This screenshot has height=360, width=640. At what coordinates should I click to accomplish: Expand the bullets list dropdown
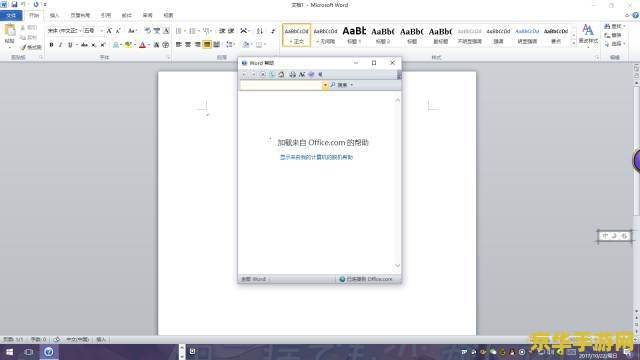(185, 31)
